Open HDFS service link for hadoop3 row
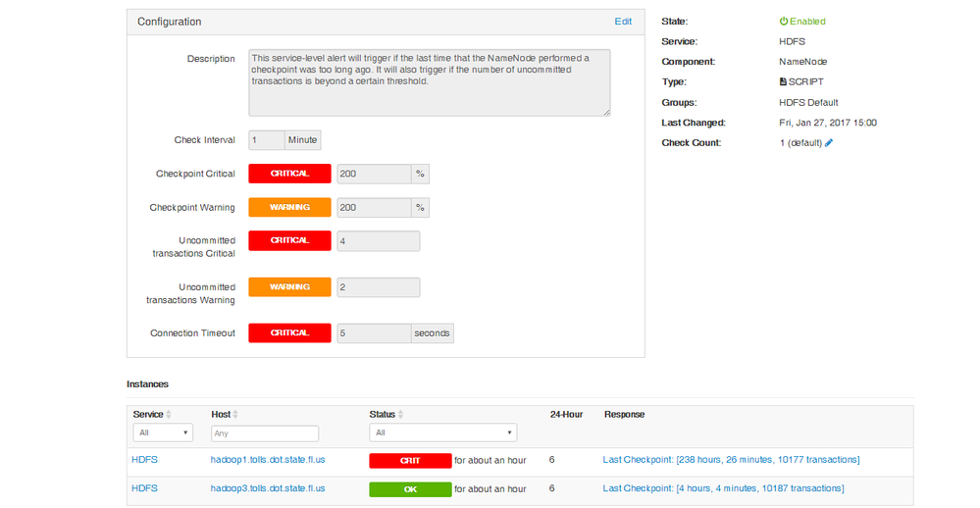 pos(144,488)
